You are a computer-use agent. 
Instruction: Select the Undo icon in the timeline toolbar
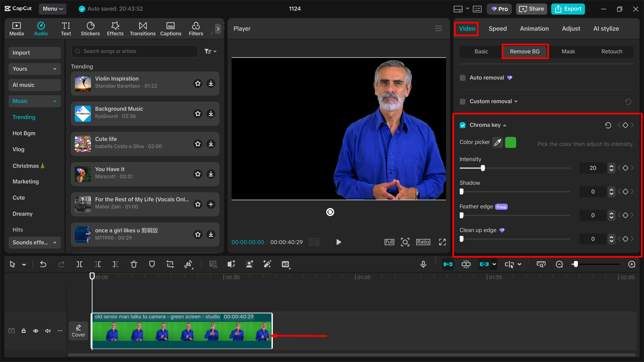[x=43, y=264]
